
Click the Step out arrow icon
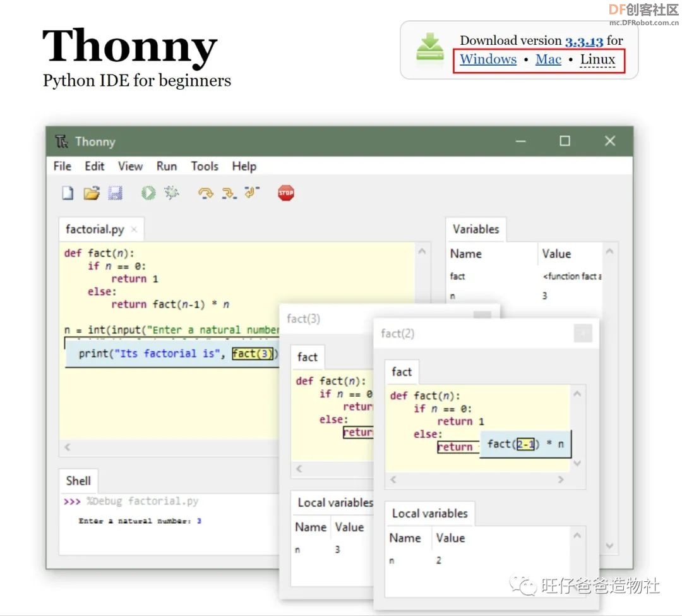[x=252, y=192]
